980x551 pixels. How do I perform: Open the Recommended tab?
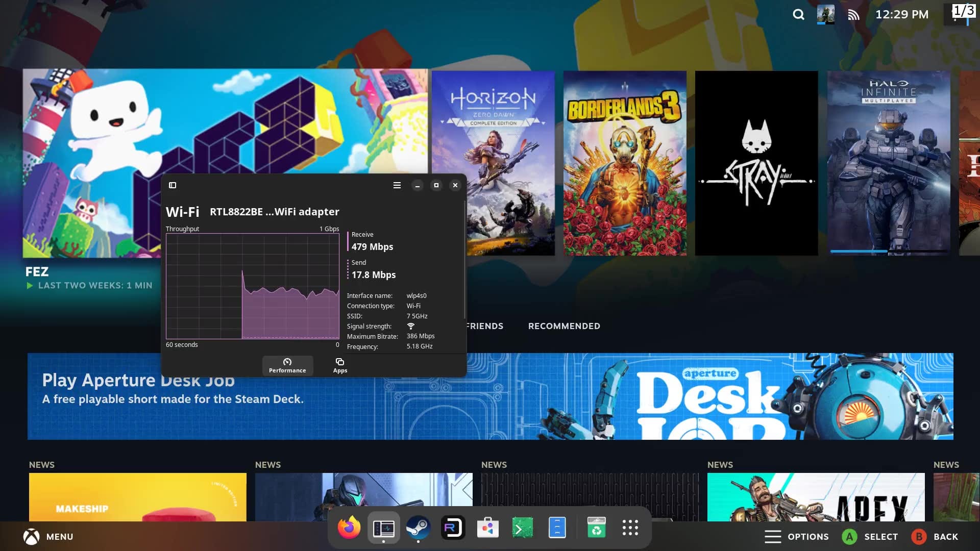564,326
